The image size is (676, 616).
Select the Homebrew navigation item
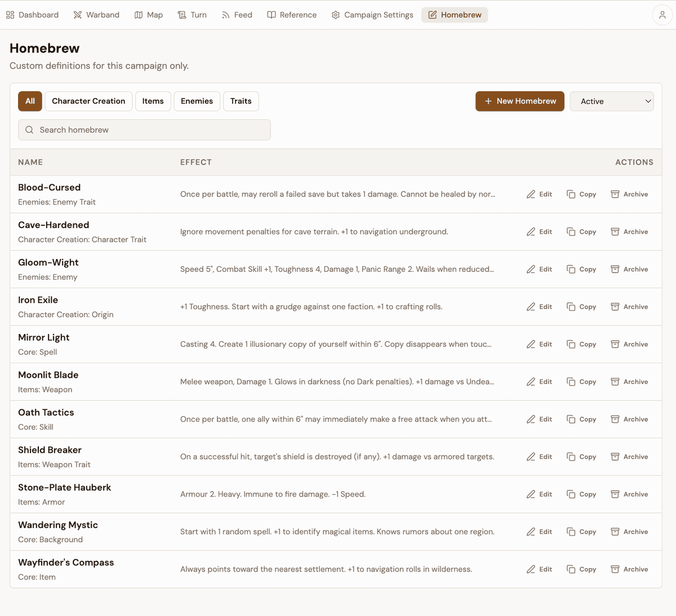pos(455,15)
